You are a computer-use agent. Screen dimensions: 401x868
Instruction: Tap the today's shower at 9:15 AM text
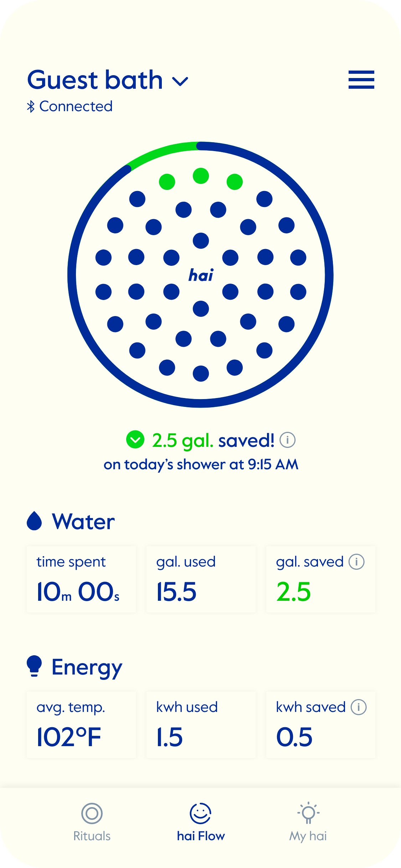coord(201,465)
